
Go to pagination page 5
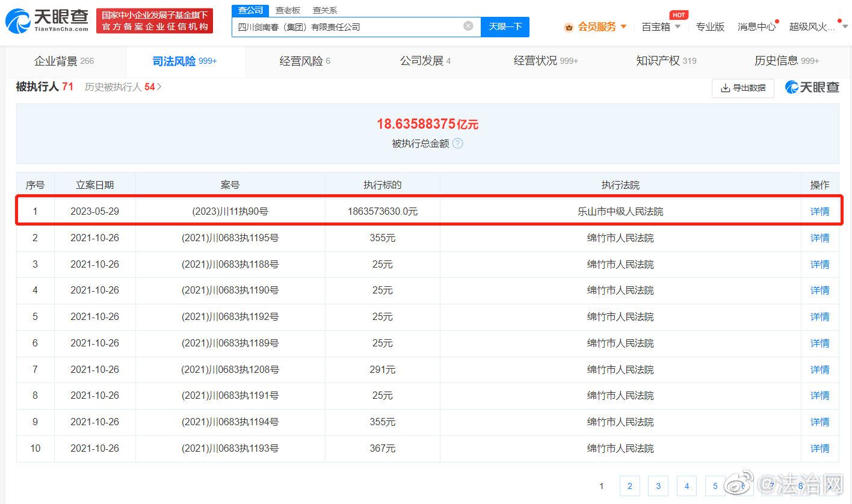(x=715, y=486)
